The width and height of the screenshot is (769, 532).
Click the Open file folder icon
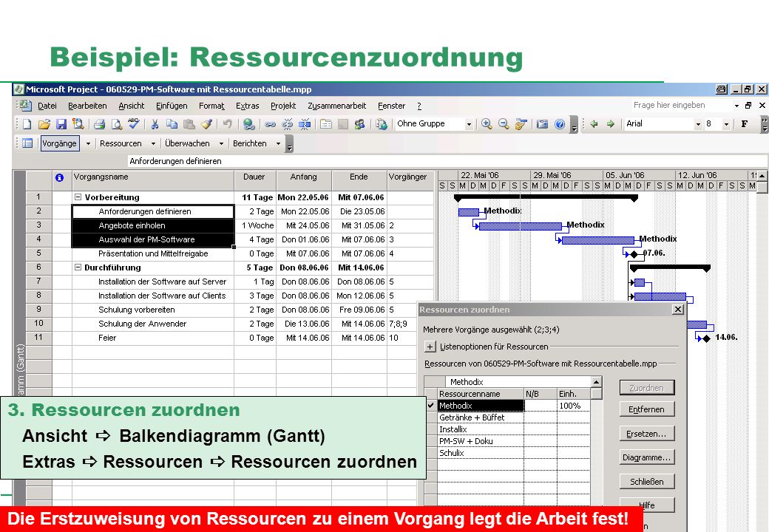(44, 124)
